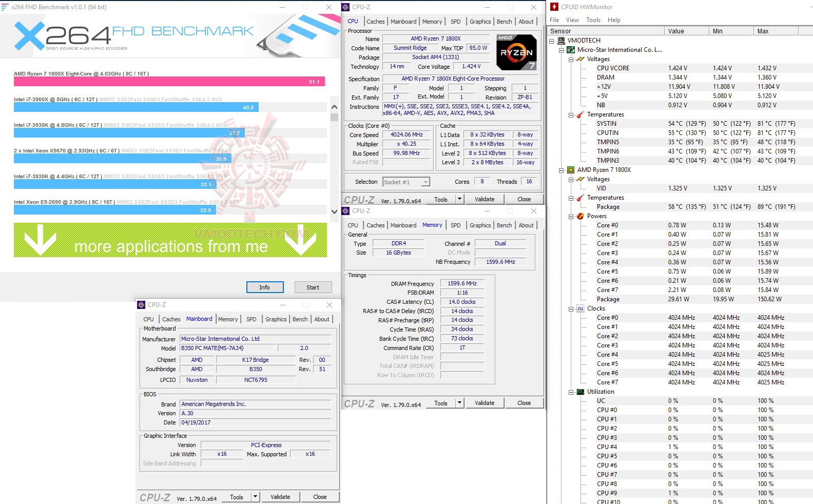This screenshot has width=813, height=504.
Task: Click the Core Speed field in CPU-Z
Action: pyautogui.click(x=407, y=135)
